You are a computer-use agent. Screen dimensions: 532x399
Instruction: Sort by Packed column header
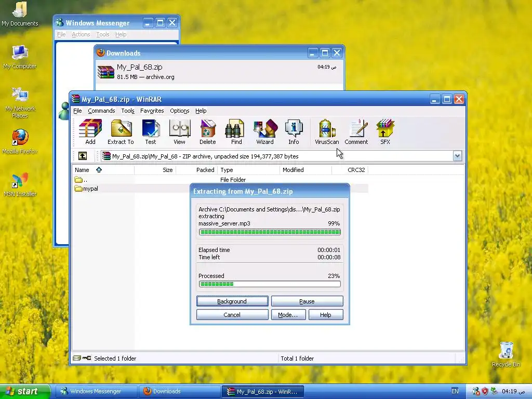coord(197,170)
